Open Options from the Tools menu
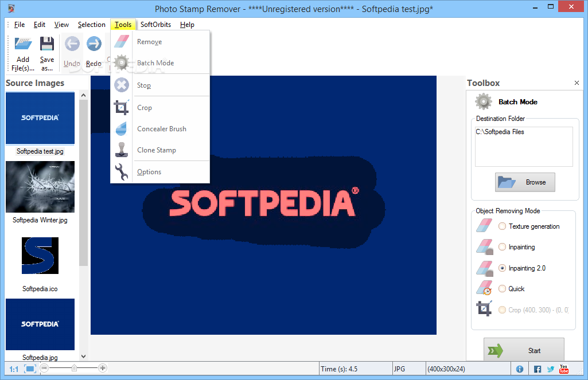Viewport: 588px width, 380px height. coord(160,171)
